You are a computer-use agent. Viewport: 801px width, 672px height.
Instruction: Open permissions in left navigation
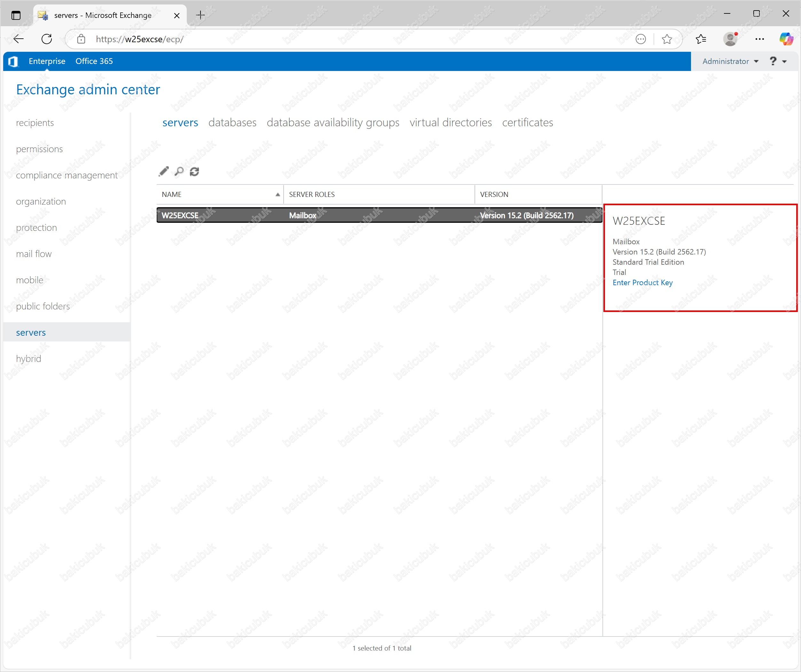[39, 149]
